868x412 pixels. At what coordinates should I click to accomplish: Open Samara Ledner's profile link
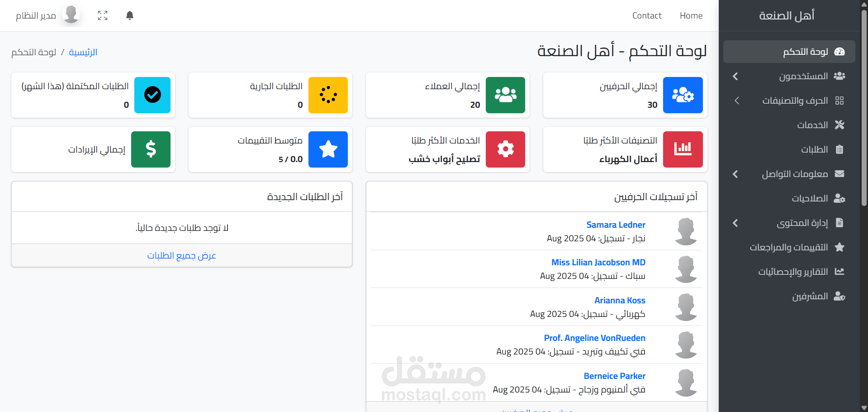(616, 225)
